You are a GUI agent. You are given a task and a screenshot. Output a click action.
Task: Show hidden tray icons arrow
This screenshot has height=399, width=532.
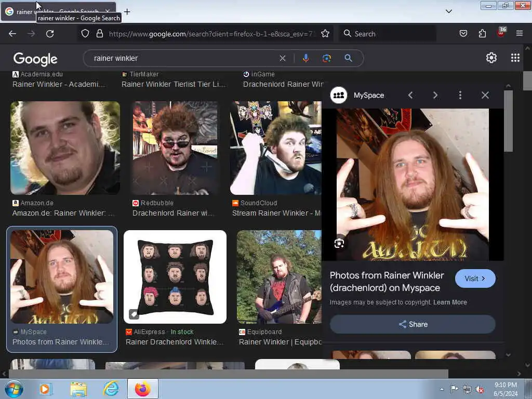coord(442,390)
